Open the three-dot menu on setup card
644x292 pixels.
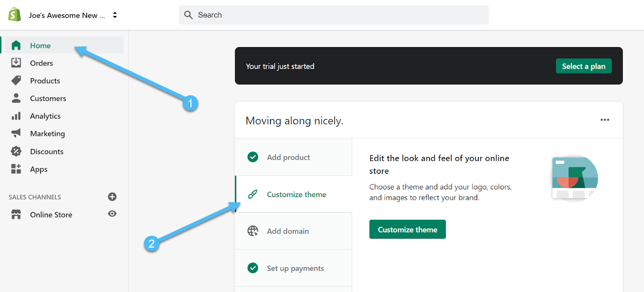pyautogui.click(x=605, y=120)
